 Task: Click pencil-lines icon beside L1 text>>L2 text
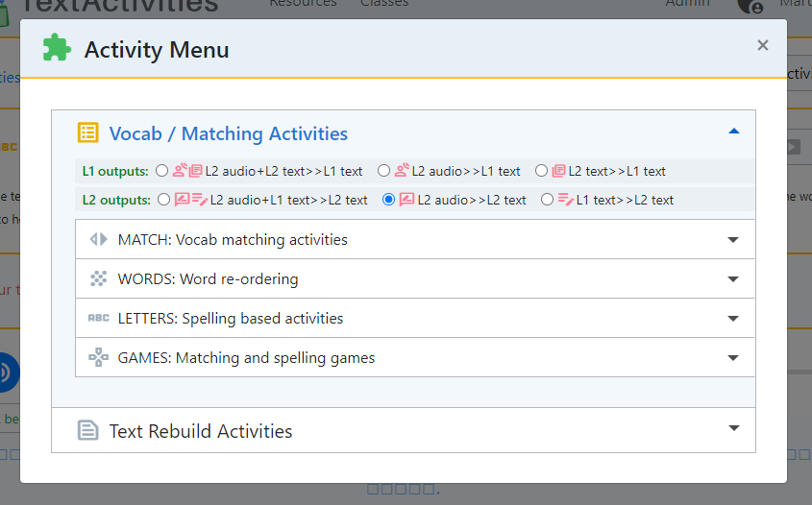[565, 199]
